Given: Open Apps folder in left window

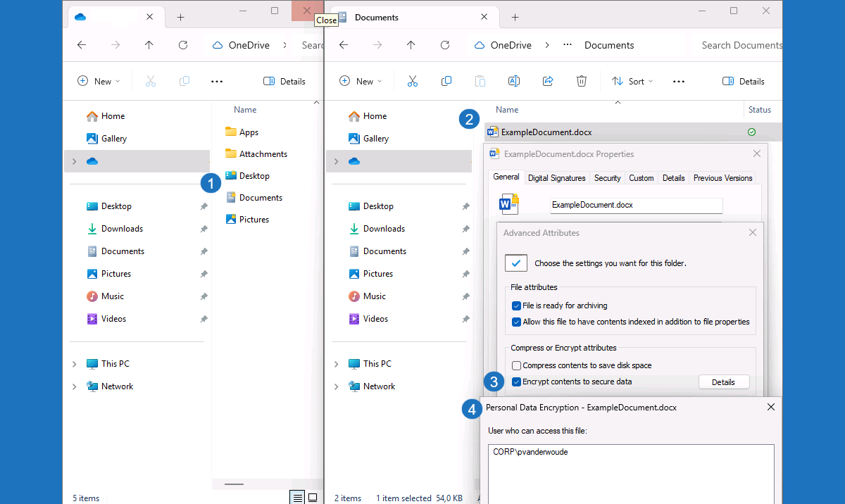Looking at the screenshot, I should pyautogui.click(x=249, y=132).
